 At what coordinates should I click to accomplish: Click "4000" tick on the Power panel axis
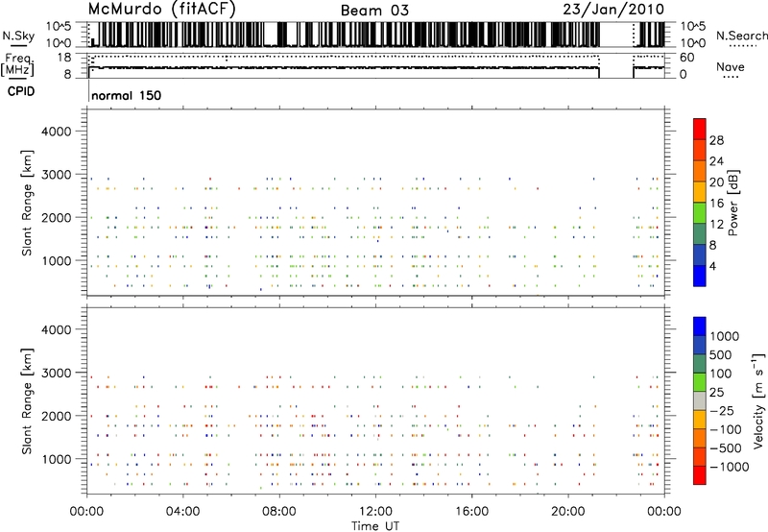click(x=57, y=132)
